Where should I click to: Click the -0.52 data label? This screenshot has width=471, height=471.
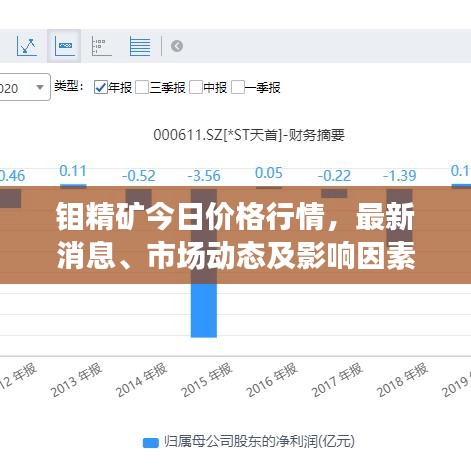tap(139, 176)
